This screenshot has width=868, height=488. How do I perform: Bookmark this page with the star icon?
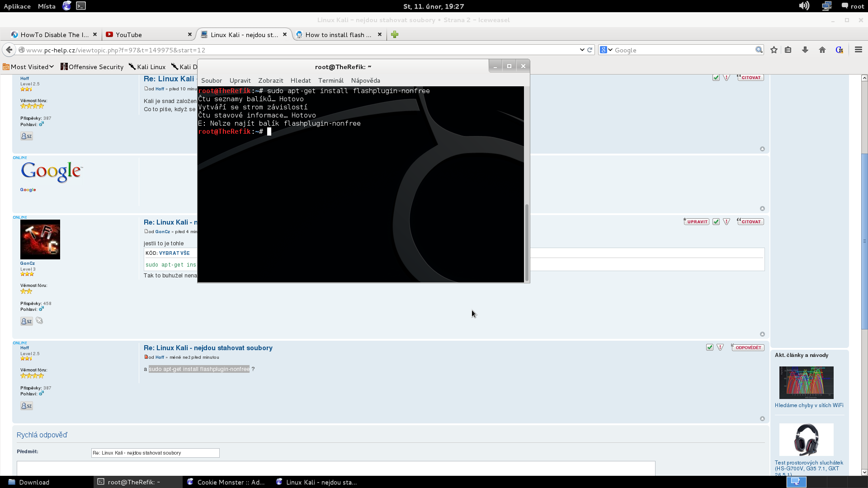click(x=774, y=50)
